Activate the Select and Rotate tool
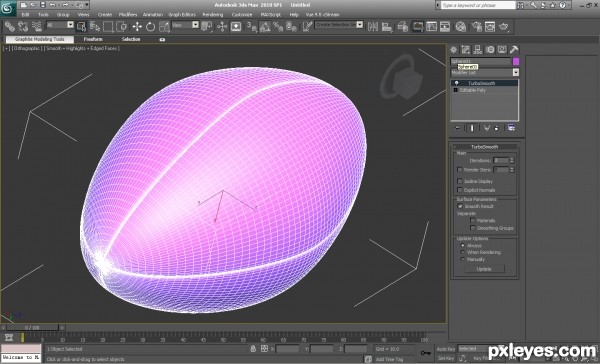 [150, 26]
